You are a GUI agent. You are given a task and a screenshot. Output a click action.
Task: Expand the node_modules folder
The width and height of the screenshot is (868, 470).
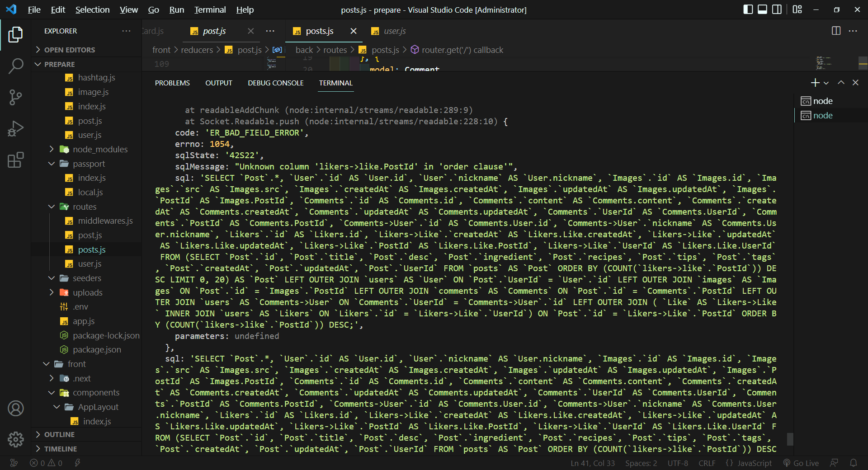100,149
